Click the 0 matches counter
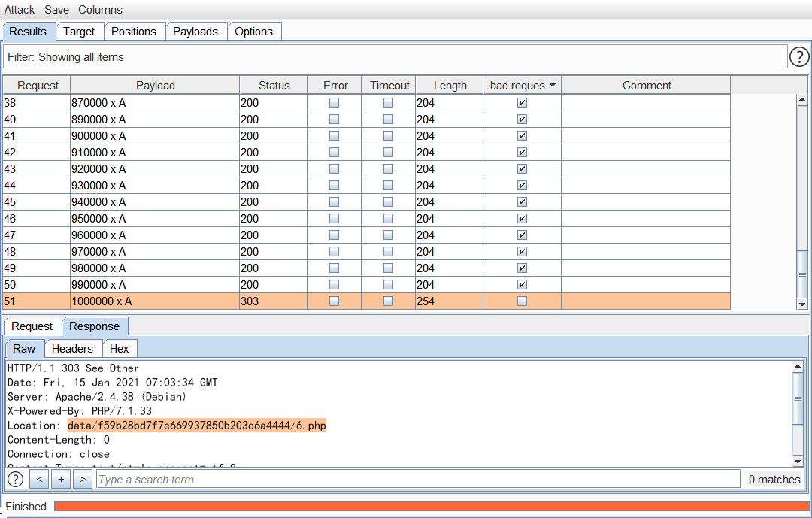This screenshot has width=812, height=518. point(774,480)
